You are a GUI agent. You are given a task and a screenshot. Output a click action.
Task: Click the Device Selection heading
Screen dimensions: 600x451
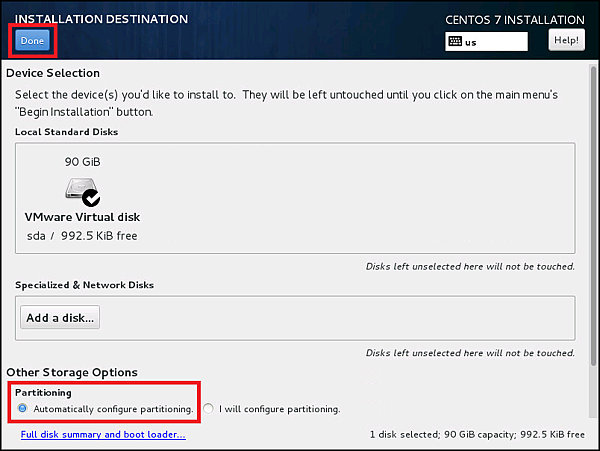(53, 73)
